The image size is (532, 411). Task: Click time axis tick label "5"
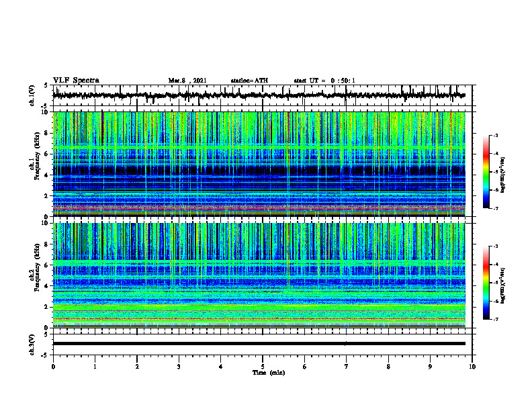click(263, 367)
